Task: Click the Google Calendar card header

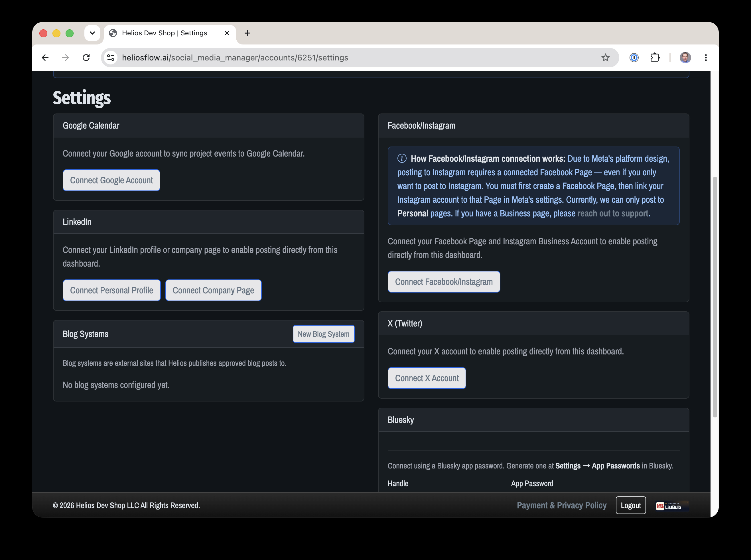Action: tap(208, 125)
